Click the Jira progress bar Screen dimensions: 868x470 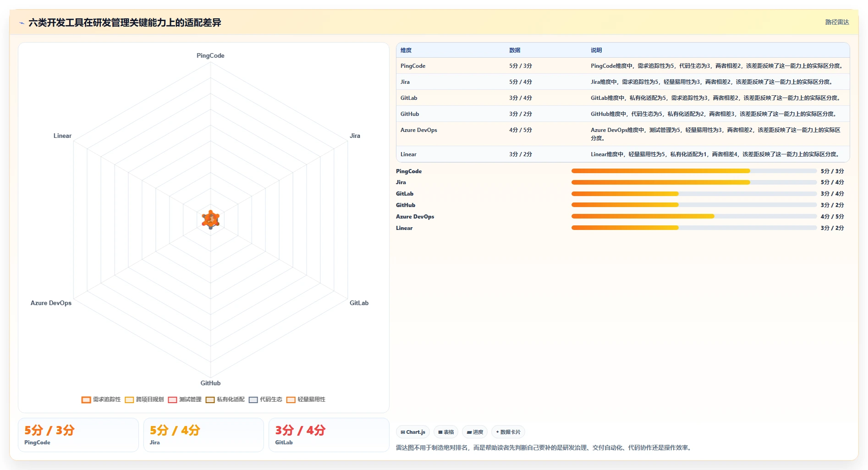tap(694, 182)
